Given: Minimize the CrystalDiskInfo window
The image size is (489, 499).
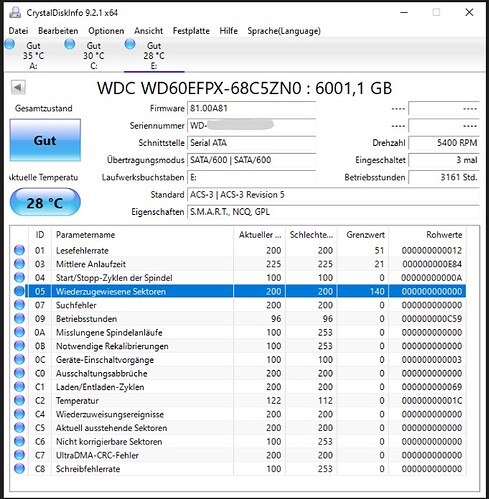Looking at the screenshot, I should pos(404,13).
